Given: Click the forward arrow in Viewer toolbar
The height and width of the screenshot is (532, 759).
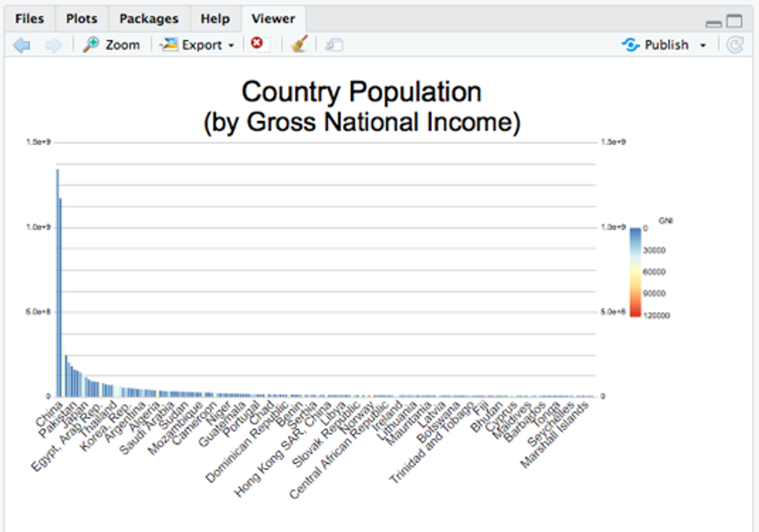Looking at the screenshot, I should point(53,45).
